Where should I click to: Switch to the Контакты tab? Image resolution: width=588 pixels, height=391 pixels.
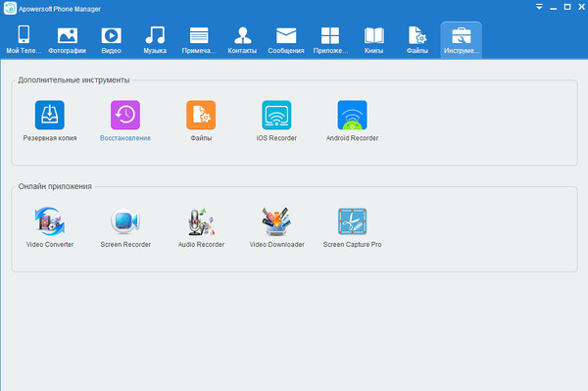[242, 40]
